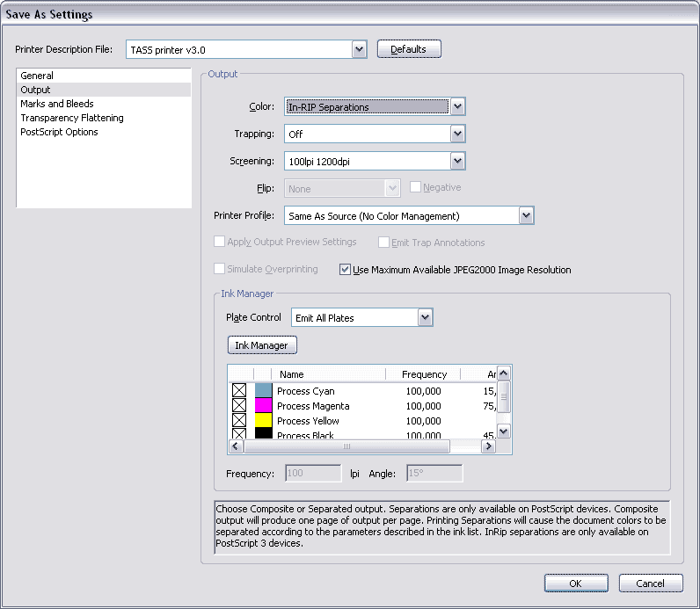Select the Output category
The width and height of the screenshot is (700, 609).
(x=104, y=90)
